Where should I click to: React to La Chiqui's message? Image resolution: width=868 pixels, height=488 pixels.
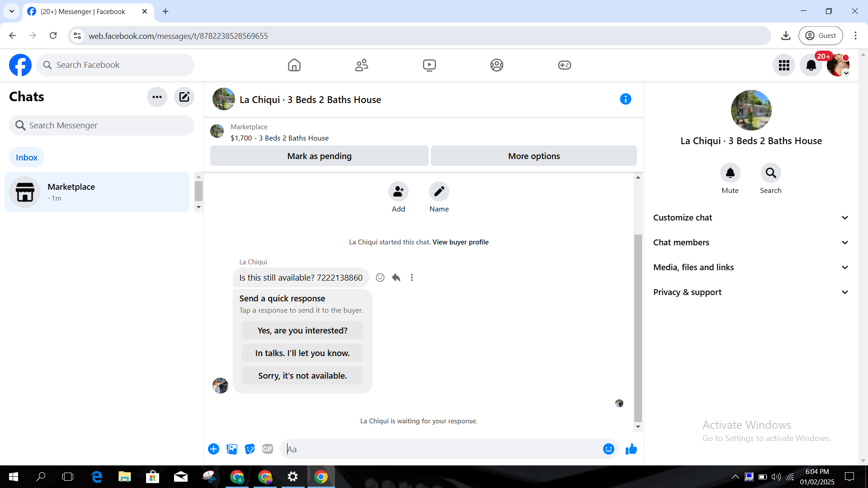[x=380, y=277]
